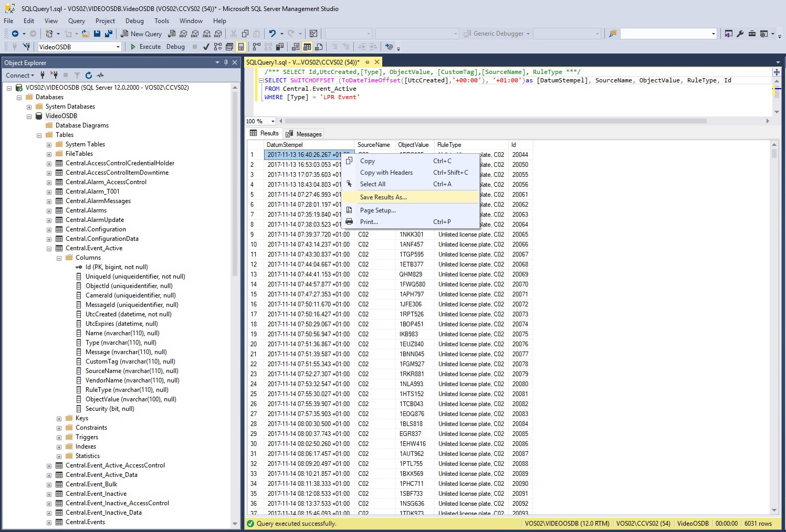
Task: Navigate backward with the toolbar back arrow
Action: (x=15, y=34)
